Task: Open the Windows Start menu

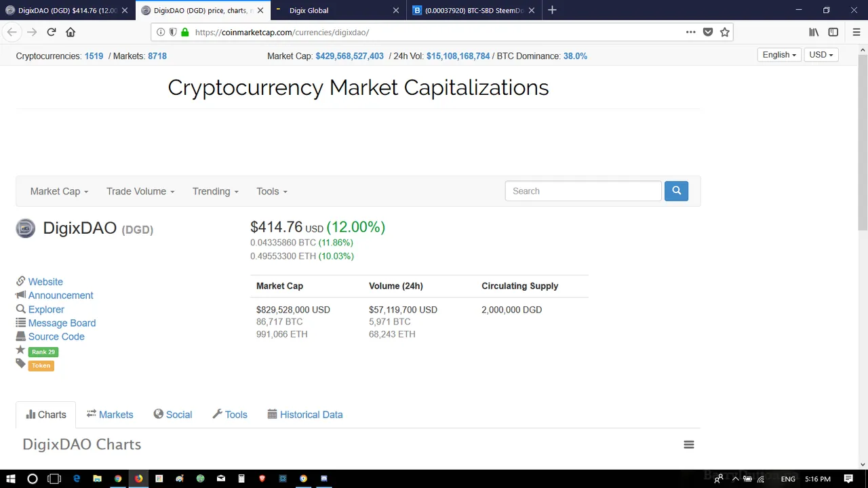Action: (x=11, y=479)
